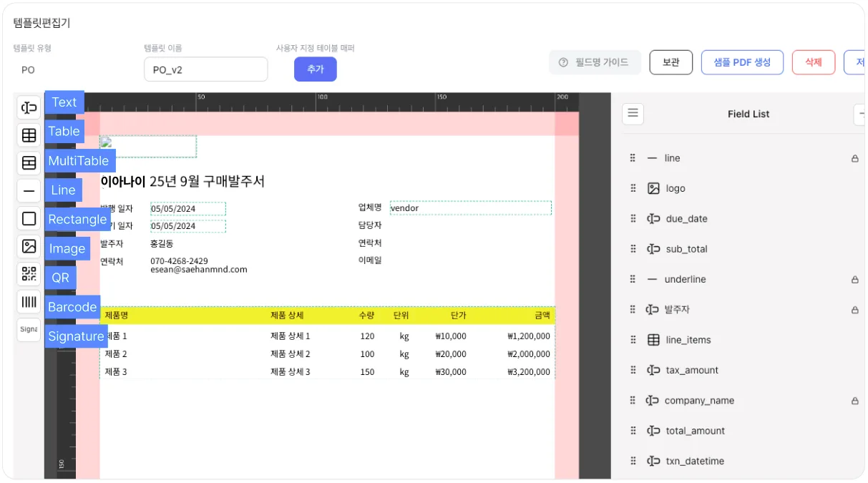The width and height of the screenshot is (868, 483).
Task: Insert an Image element tool
Action: [29, 246]
